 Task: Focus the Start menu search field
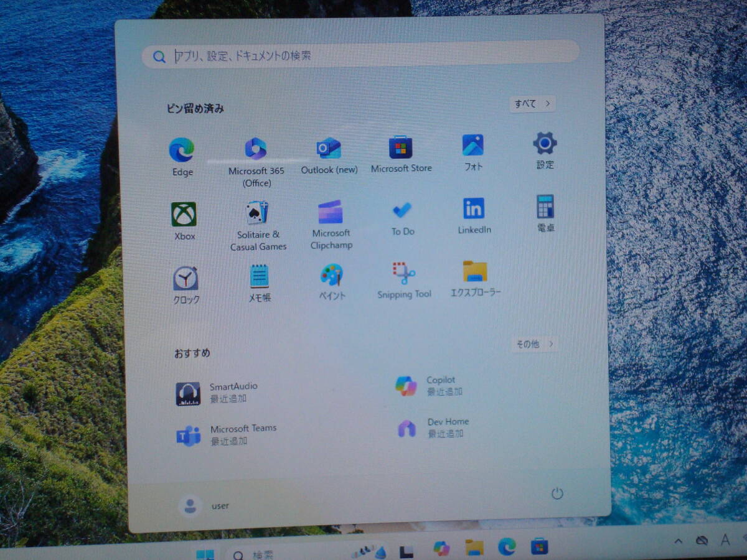click(361, 55)
